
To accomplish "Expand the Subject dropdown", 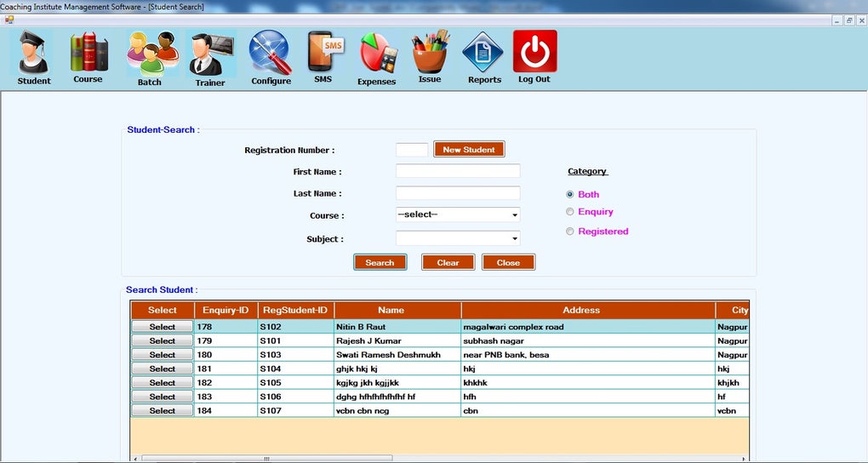I will (515, 238).
